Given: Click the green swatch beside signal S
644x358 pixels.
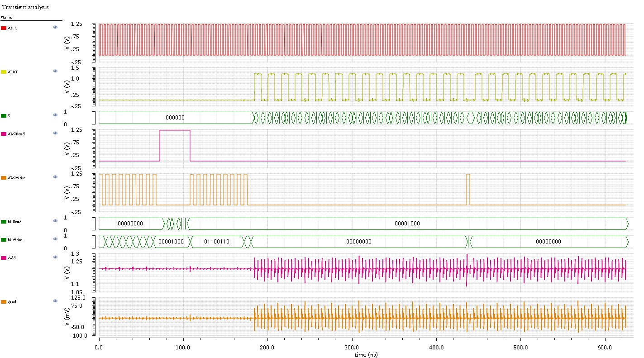Looking at the screenshot, I should [x=4, y=116].
